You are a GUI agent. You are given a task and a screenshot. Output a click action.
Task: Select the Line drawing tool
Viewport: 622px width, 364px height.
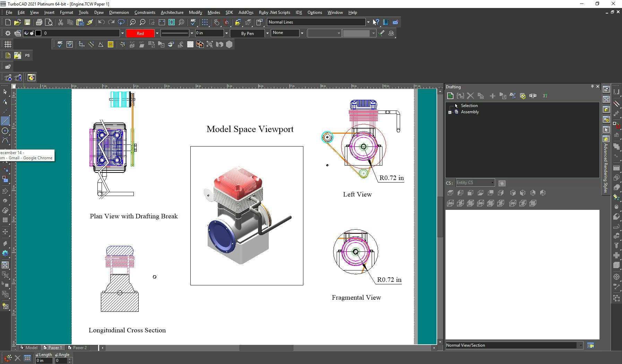coord(5,121)
